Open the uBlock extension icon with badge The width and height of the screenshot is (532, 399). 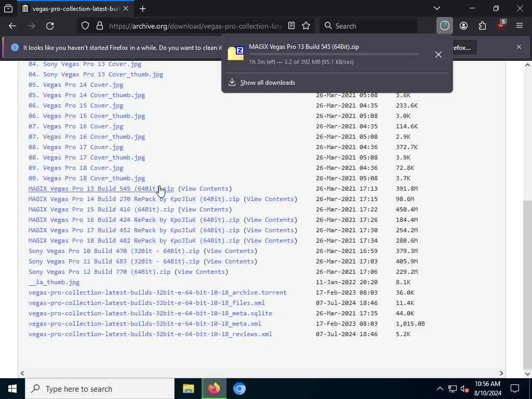tap(501, 25)
